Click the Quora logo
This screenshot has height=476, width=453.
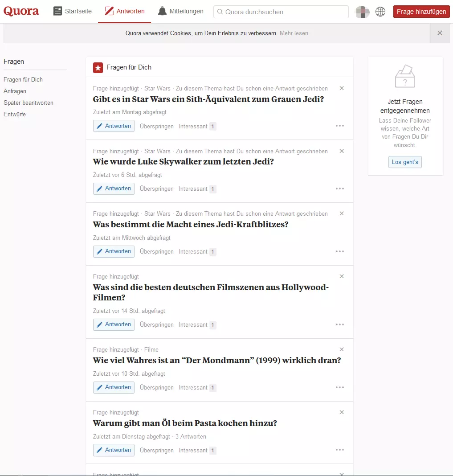[21, 11]
